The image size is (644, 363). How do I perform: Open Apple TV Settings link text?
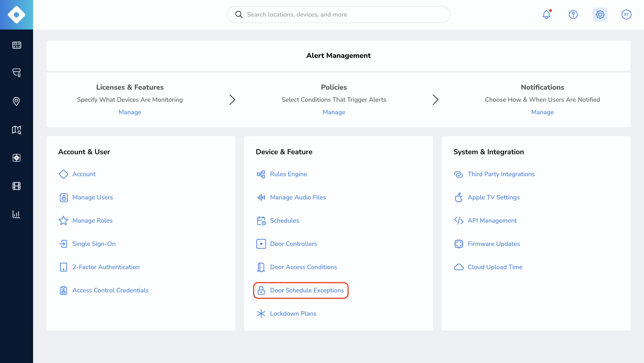[x=494, y=197]
